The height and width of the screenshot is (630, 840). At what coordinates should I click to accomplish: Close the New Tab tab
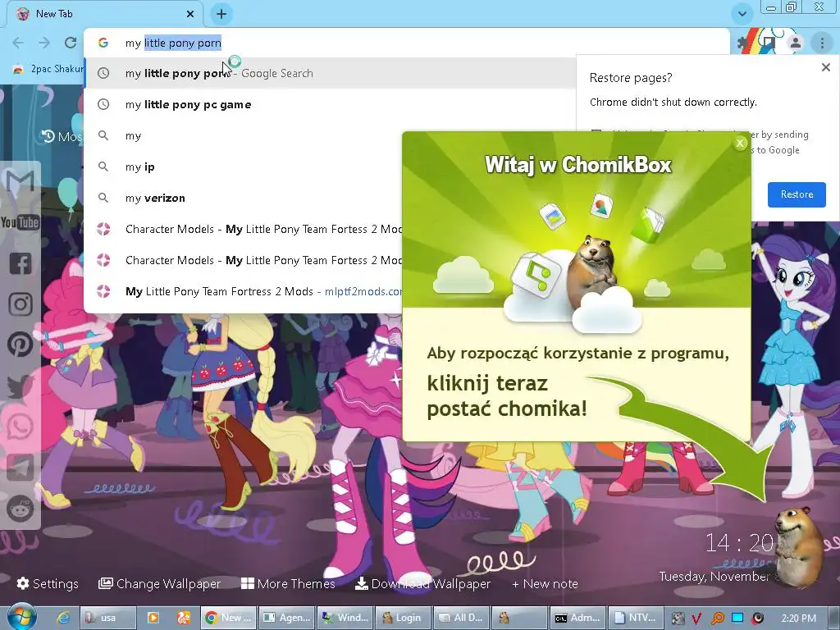click(x=190, y=14)
